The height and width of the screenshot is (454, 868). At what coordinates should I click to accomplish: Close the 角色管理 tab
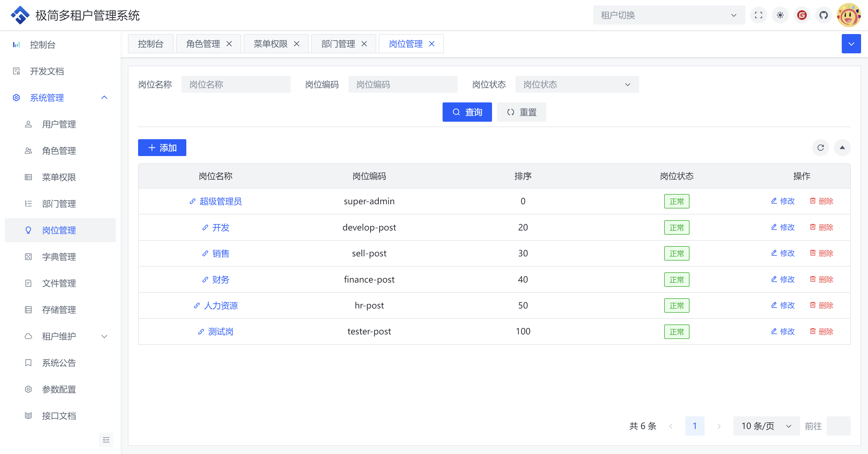(x=229, y=44)
